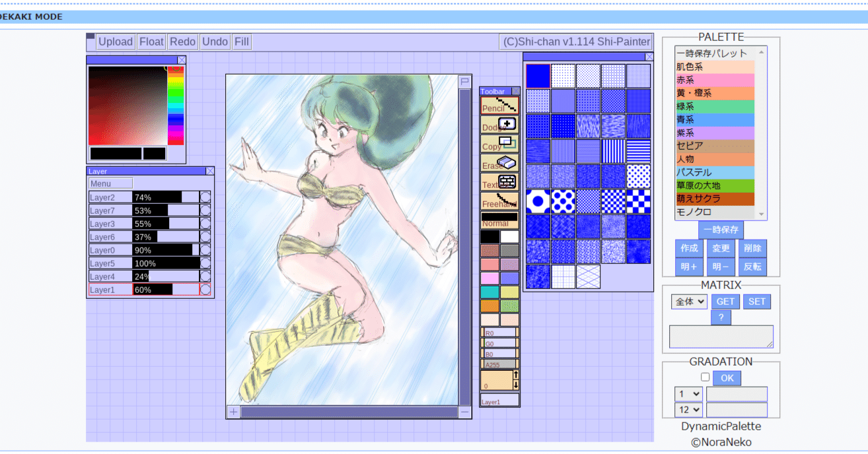Select パステル in the palette list
868x454 pixels.
715,172
